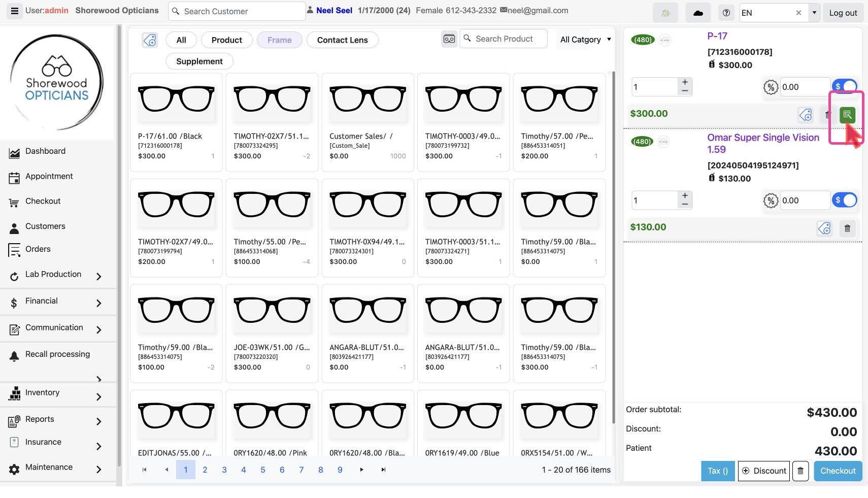
Task: Click percent discount icon for P-17 item
Action: 771,87
